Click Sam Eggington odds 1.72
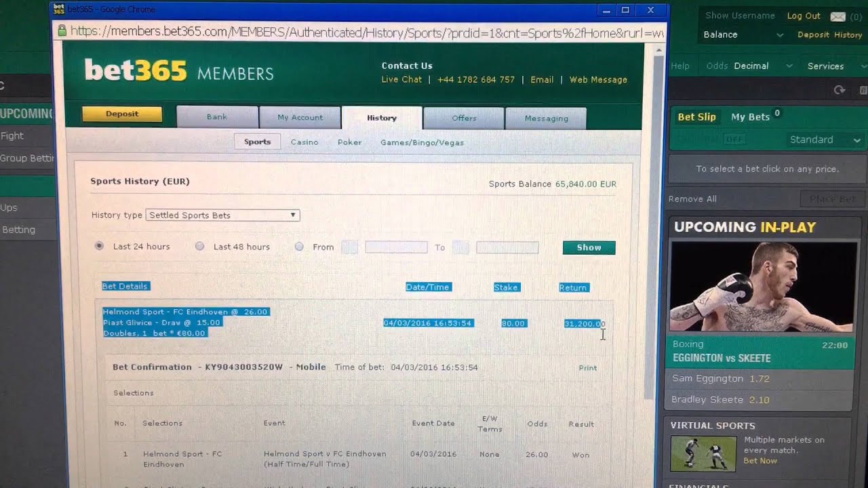Image resolution: width=868 pixels, height=488 pixels. 759,378
